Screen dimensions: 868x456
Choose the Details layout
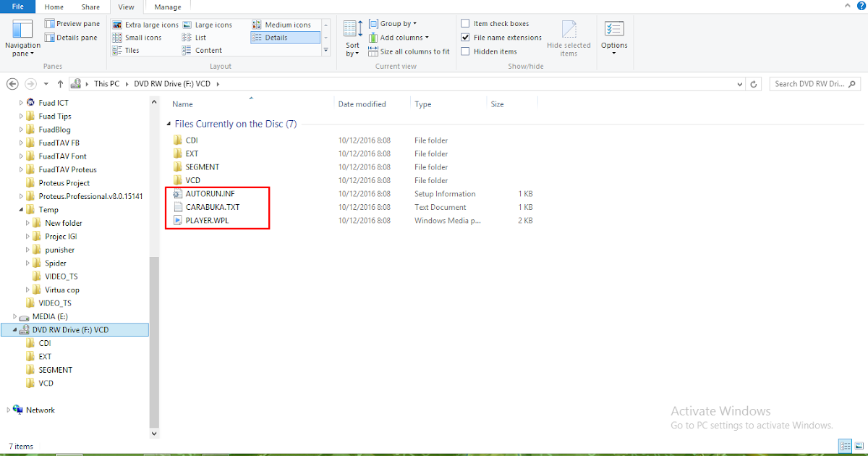[x=285, y=38]
